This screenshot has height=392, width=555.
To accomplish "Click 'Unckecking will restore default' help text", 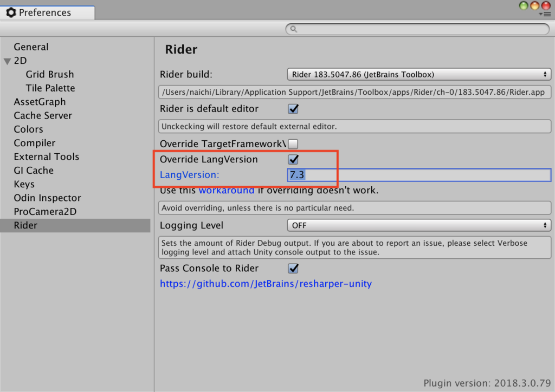I will (354, 127).
